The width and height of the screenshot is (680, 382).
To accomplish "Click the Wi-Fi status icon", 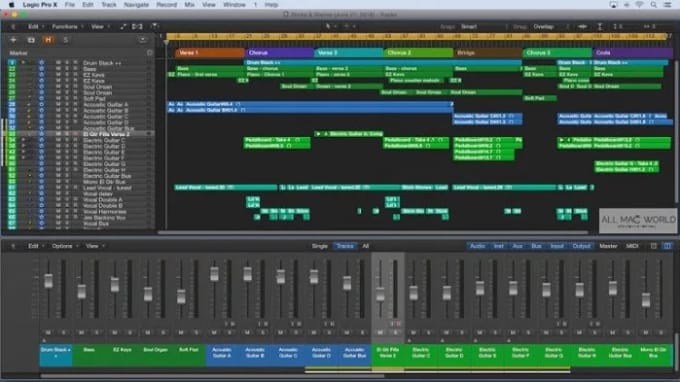I will click(640, 5).
